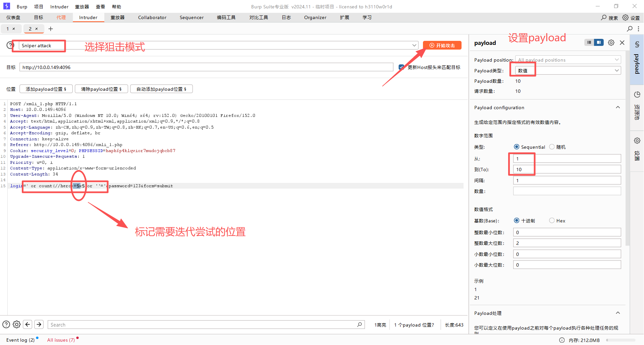Click 清除payload位置 button
The width and height of the screenshot is (644, 345).
(101, 89)
